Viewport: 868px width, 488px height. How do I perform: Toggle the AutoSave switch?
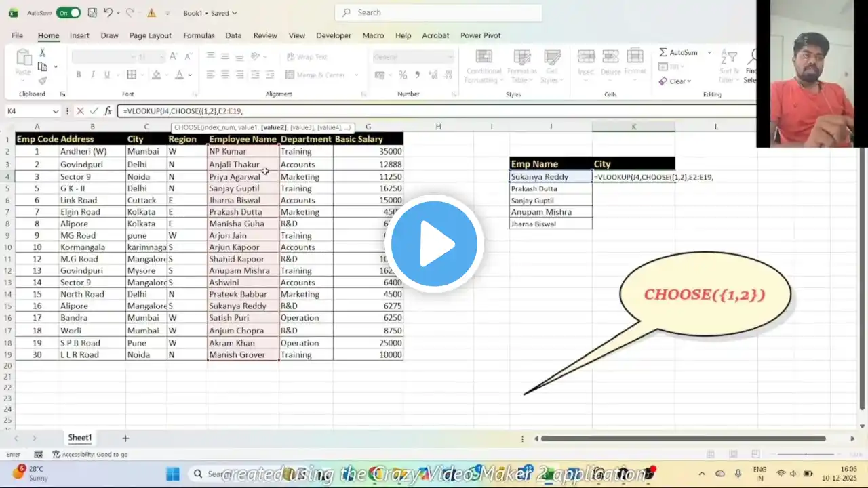tap(68, 13)
